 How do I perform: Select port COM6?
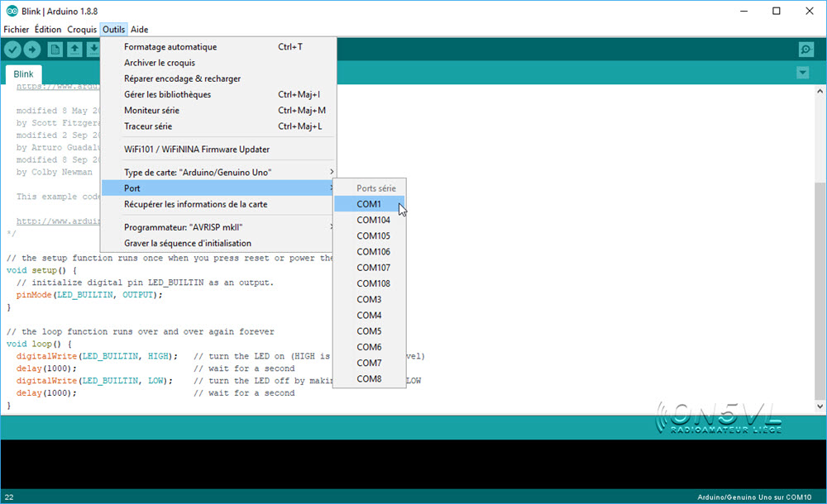369,347
